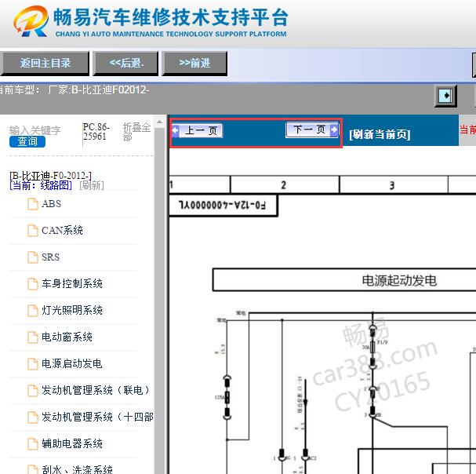Image resolution: width=476 pixels, height=474 pixels.
Task: Click document icon beside 电源启动发电
Action: (x=33, y=363)
